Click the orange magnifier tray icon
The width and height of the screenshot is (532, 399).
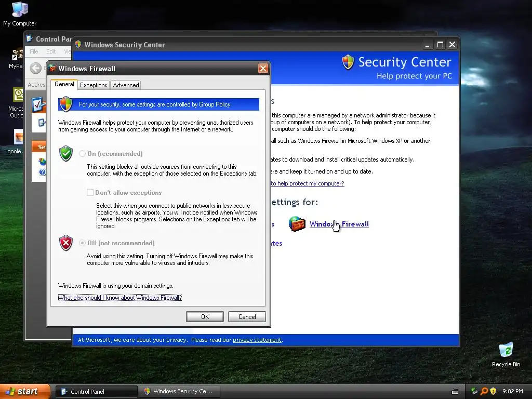click(x=484, y=391)
